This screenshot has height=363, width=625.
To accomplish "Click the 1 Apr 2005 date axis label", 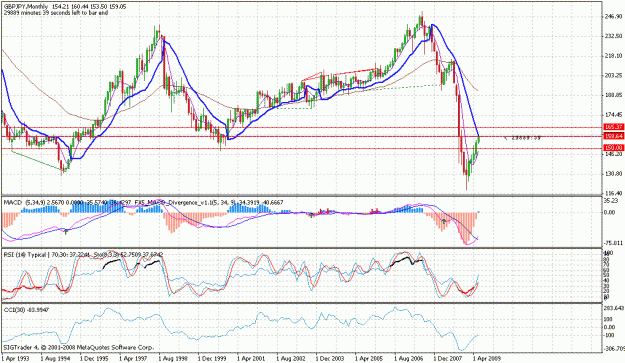I will tap(369, 359).
